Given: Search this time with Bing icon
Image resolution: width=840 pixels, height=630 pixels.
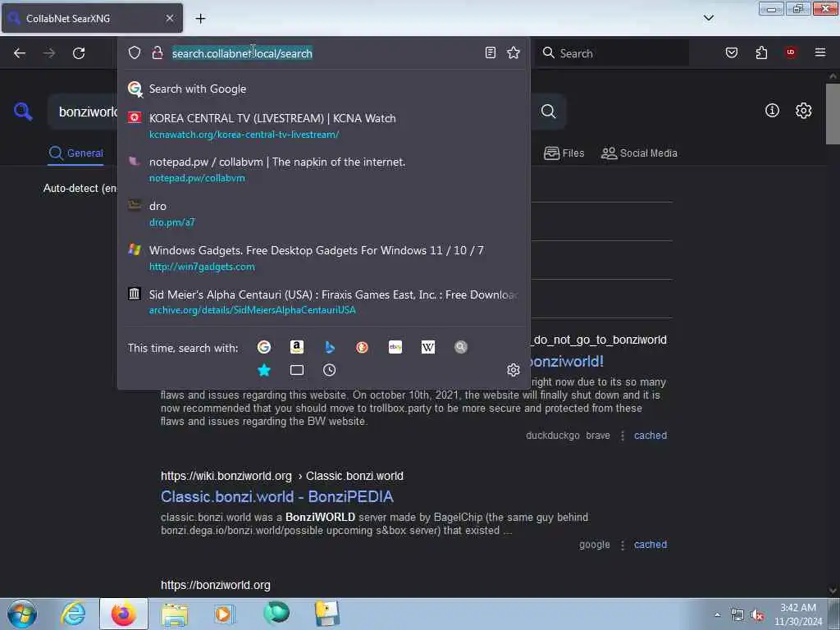Looking at the screenshot, I should (330, 347).
